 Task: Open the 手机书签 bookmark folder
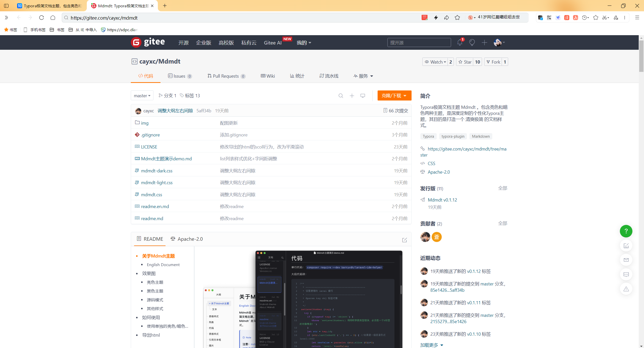34,30
